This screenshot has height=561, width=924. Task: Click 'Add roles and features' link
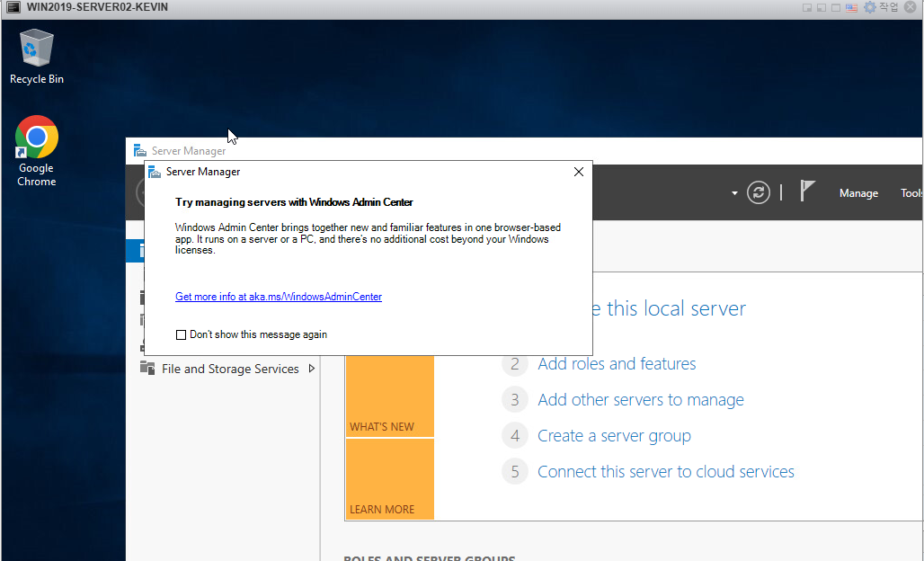coord(617,363)
